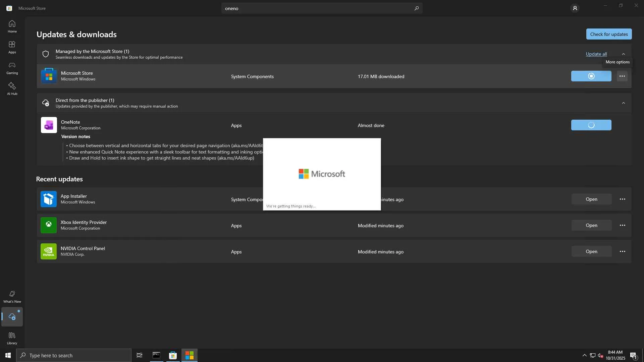The width and height of the screenshot is (644, 362).
Task: Click the store search input field
Action: tap(315, 8)
